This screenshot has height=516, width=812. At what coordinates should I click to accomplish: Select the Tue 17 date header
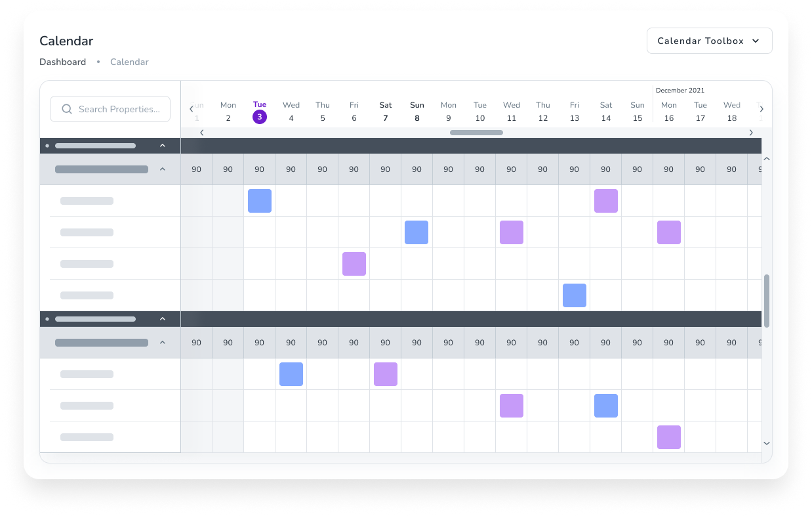pos(700,112)
